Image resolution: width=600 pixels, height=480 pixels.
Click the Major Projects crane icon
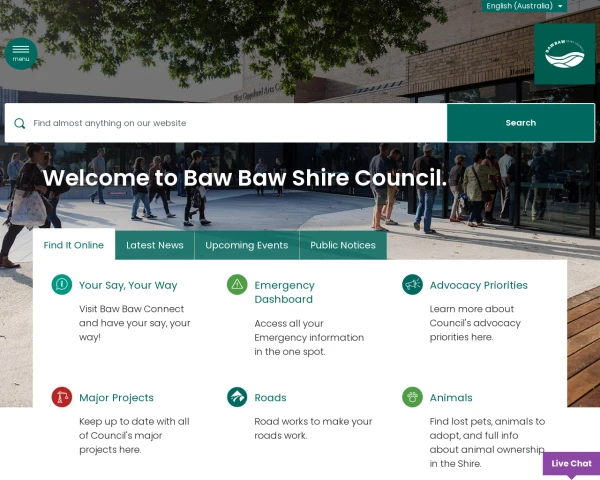click(x=62, y=397)
